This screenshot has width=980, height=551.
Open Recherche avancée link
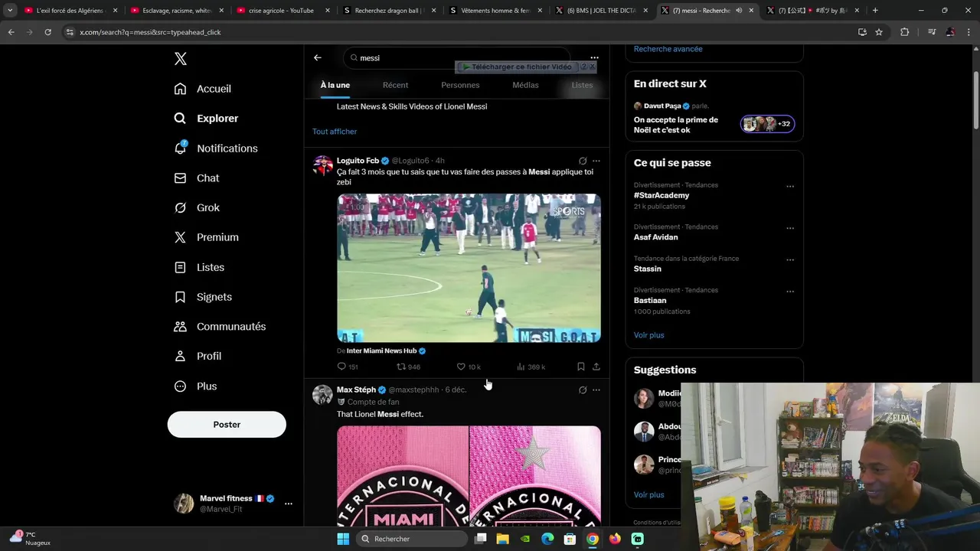668,49
